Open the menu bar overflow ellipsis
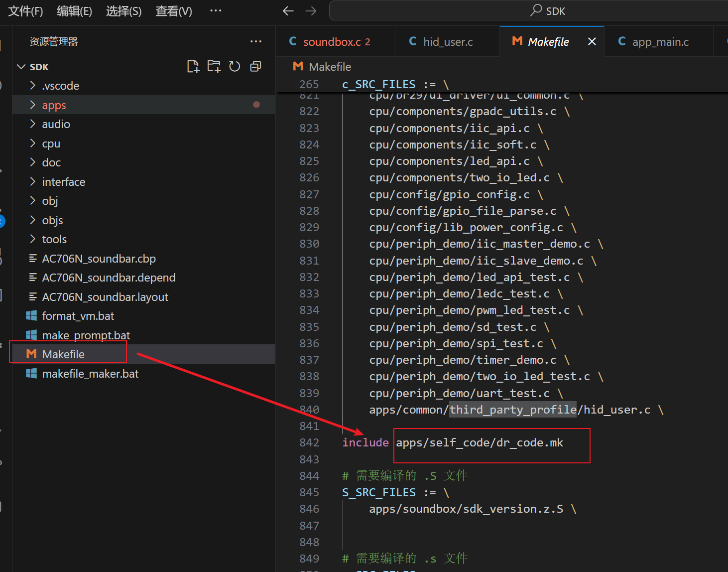The width and height of the screenshot is (728, 572). (x=216, y=11)
